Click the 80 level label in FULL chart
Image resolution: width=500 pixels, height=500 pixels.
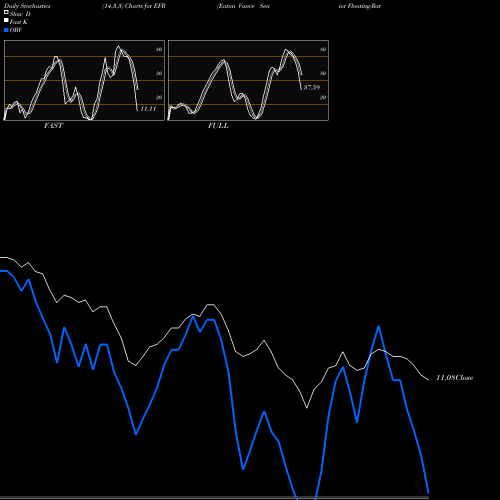[x=323, y=49]
